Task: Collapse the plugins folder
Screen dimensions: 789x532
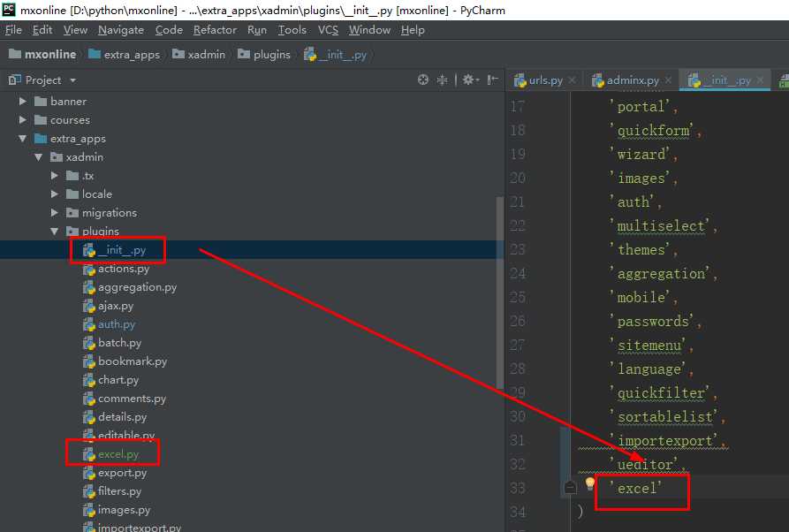Action: 55,232
